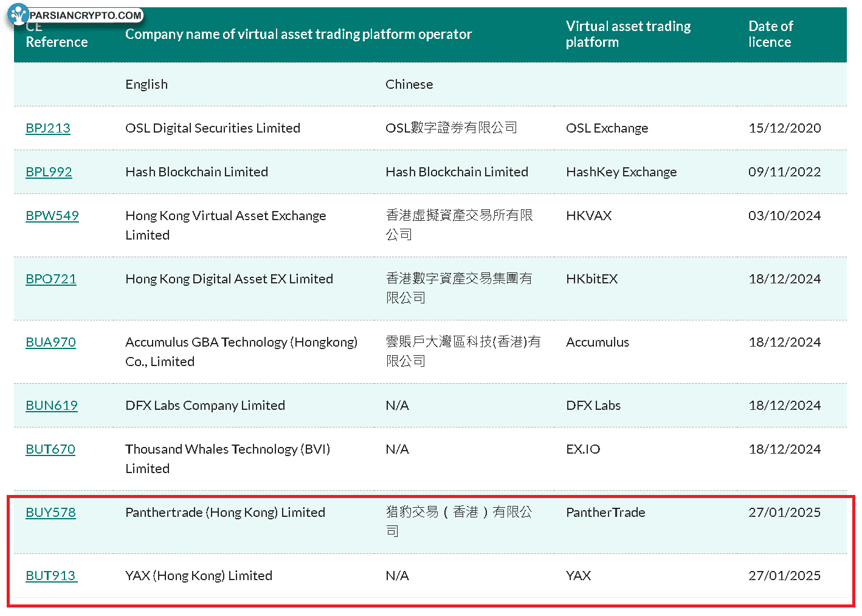Select DFX Labs Company Limited cell
The height and width of the screenshot is (616, 862).
[205, 406]
